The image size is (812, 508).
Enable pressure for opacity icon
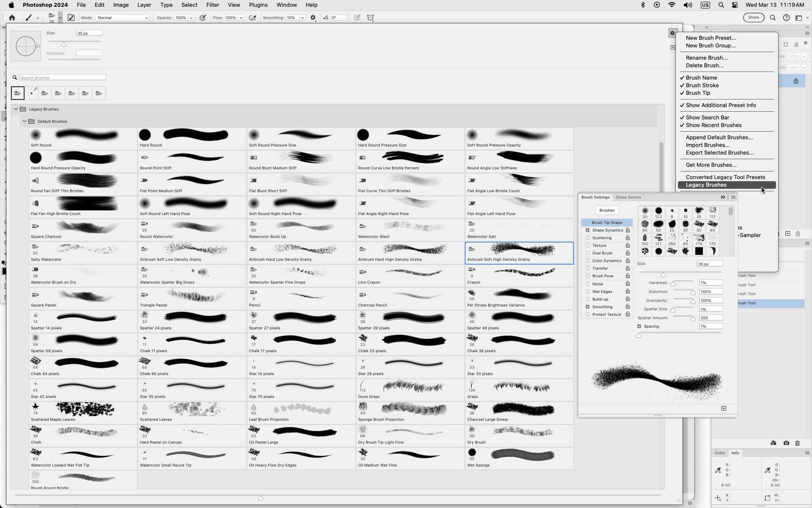tap(203, 18)
